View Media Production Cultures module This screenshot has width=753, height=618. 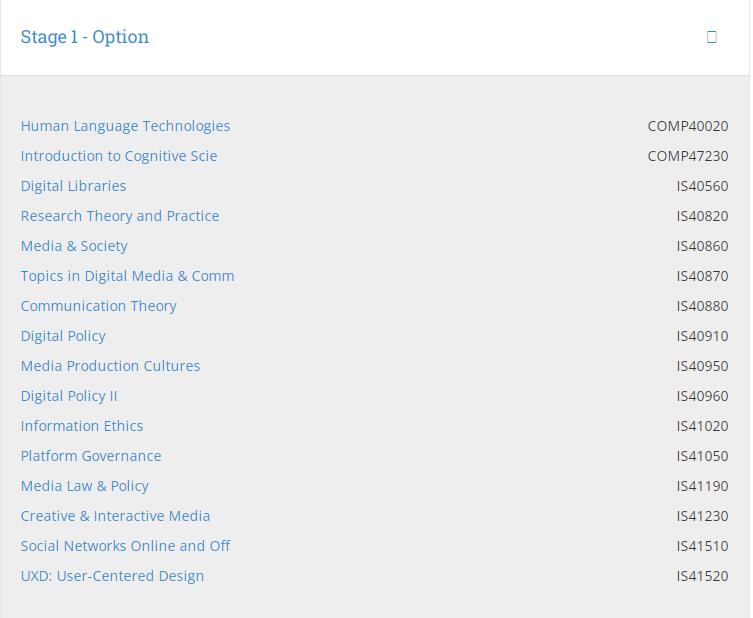(110, 366)
